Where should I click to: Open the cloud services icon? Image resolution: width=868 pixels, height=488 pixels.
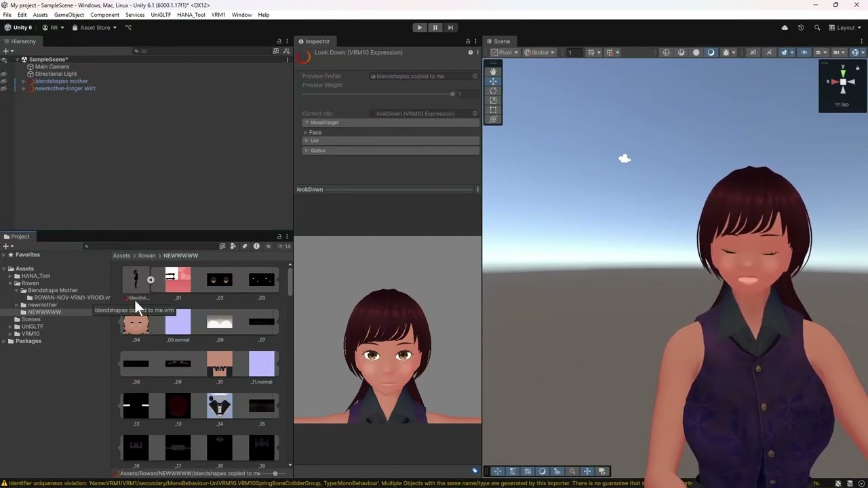tap(785, 28)
